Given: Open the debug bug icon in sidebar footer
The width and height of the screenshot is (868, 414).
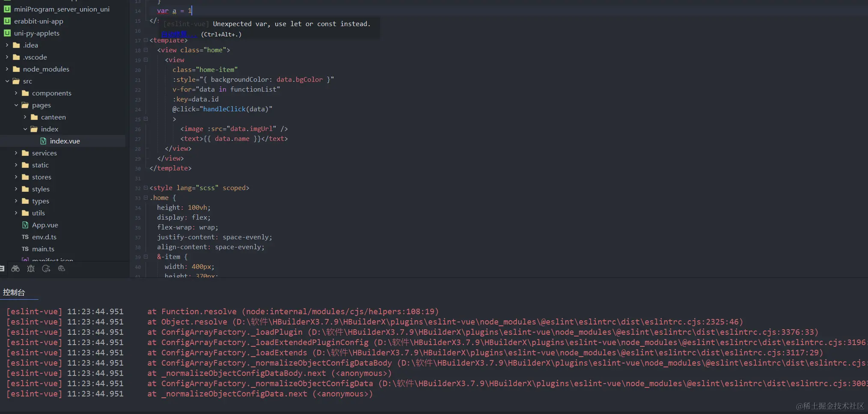Looking at the screenshot, I should point(31,268).
